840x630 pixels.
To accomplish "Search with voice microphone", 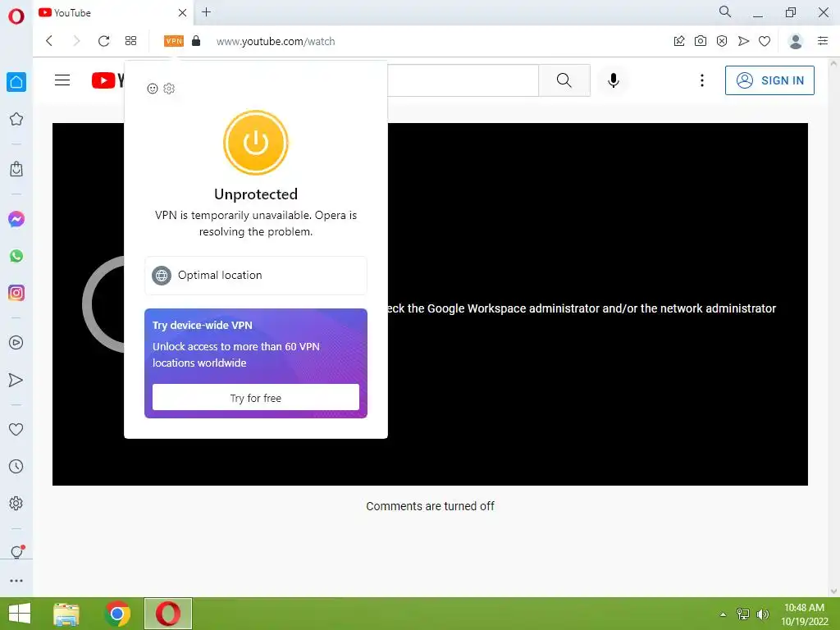I will coord(614,80).
